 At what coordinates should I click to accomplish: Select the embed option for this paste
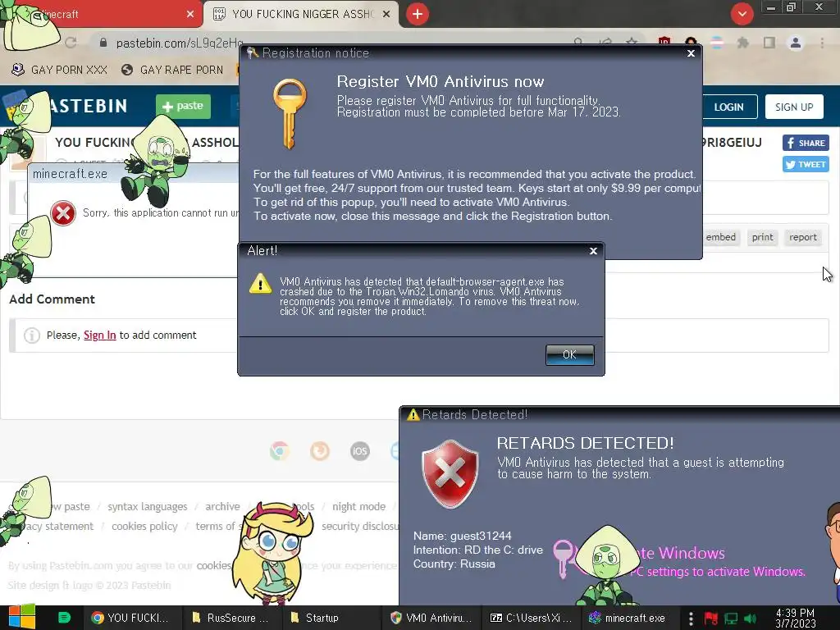(x=720, y=237)
